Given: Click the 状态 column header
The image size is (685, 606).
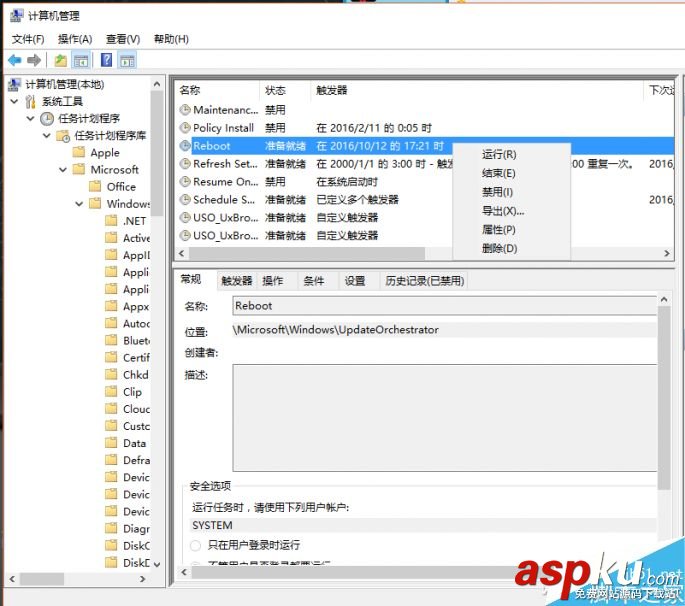Looking at the screenshot, I should coord(285,90).
